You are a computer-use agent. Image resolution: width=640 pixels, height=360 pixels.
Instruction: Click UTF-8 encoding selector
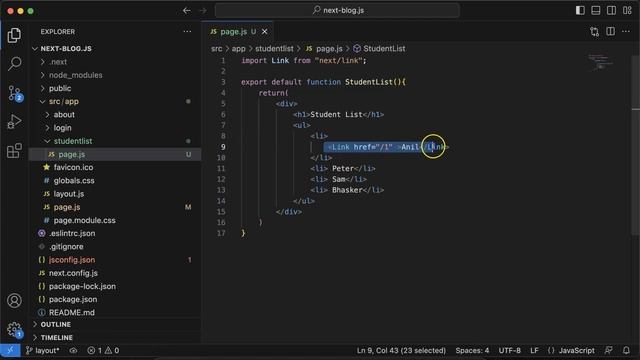pos(509,350)
